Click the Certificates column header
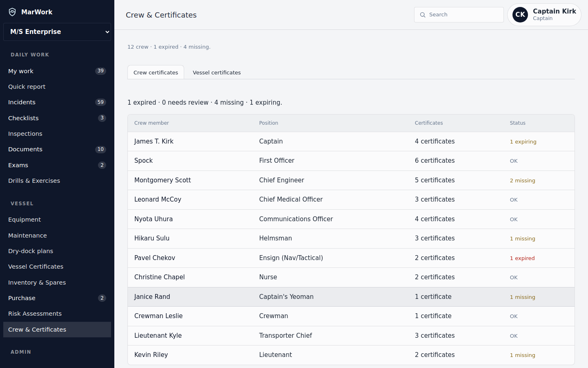This screenshot has height=368, width=588. pyautogui.click(x=429, y=123)
